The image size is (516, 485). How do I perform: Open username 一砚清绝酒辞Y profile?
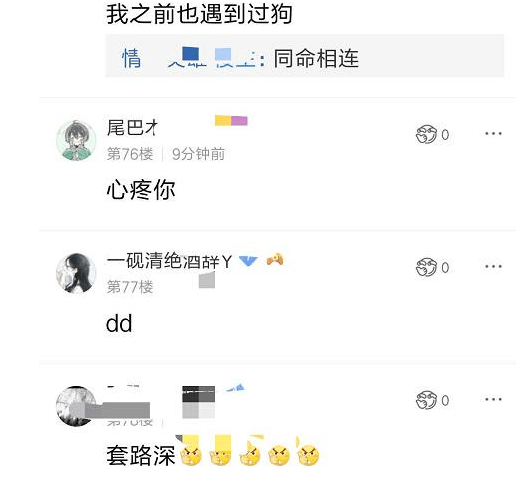coord(169,261)
